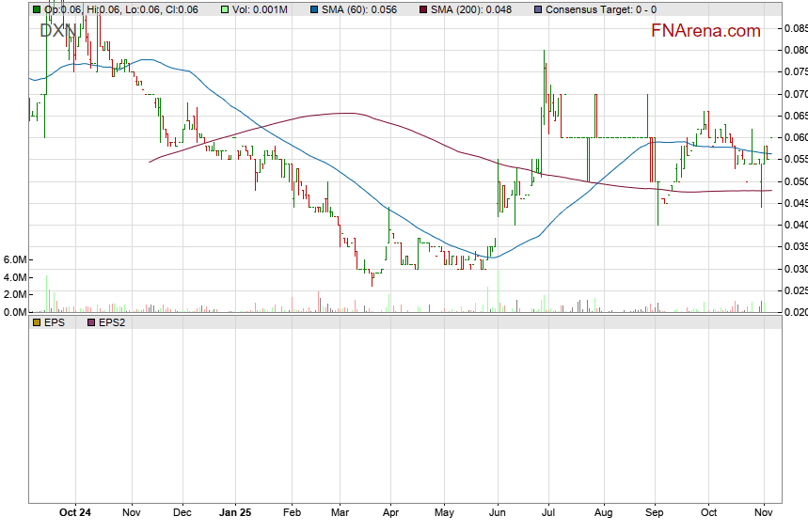Click the blue SMA (60) legend square
The image size is (808, 532).
coord(314,9)
